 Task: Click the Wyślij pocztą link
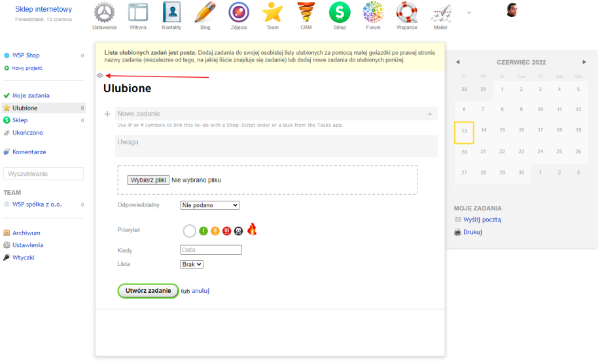[482, 220]
